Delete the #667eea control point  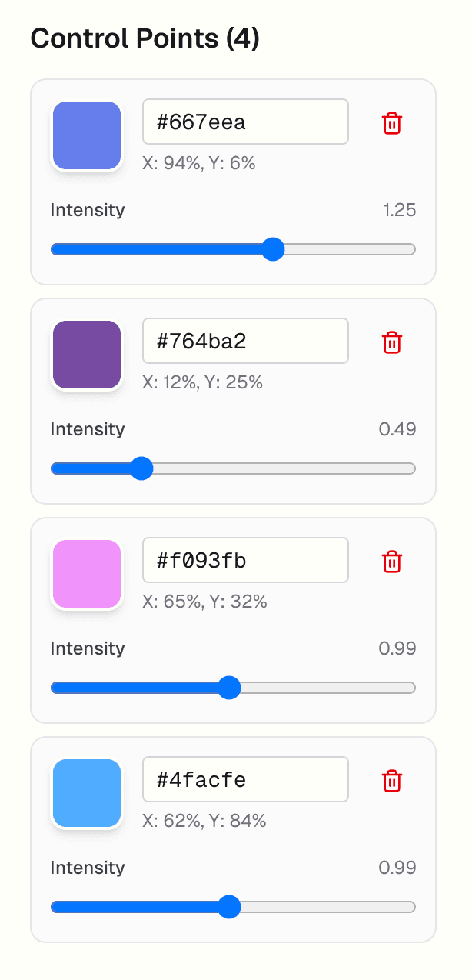(392, 123)
